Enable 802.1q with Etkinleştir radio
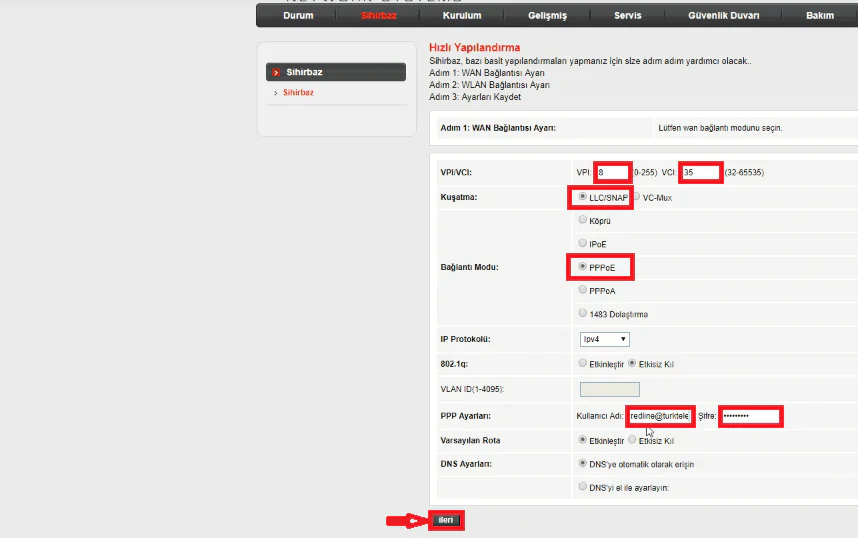The width and height of the screenshot is (858, 538). pyautogui.click(x=583, y=363)
